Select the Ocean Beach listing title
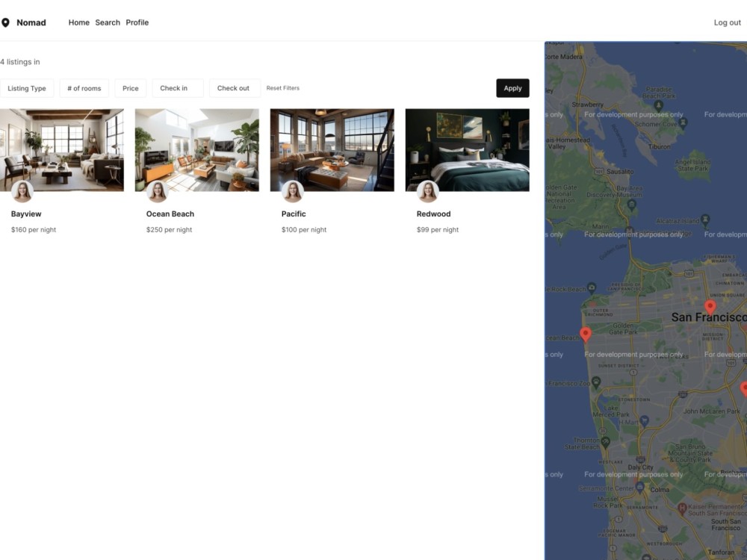The image size is (747, 560). coord(170,214)
